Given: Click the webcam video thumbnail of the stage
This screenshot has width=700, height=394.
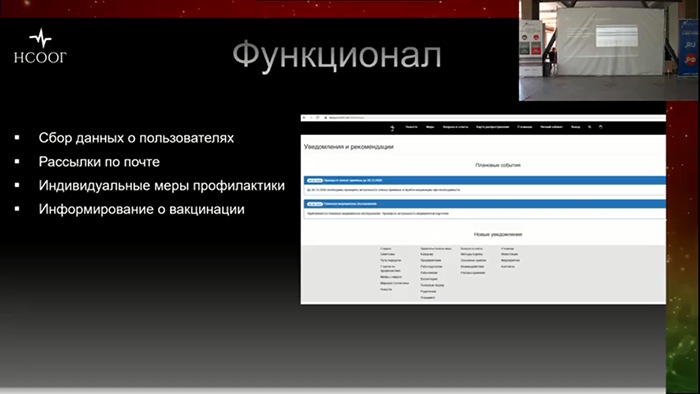Looking at the screenshot, I should pos(609,50).
